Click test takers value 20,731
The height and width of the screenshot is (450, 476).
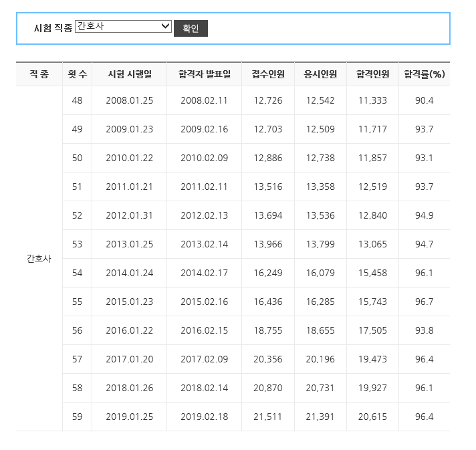click(320, 388)
